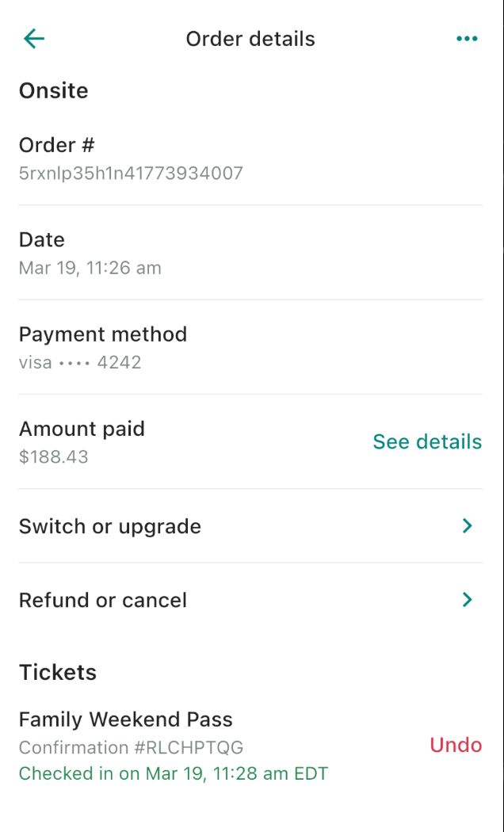Undo the Family Weekend Pass check-in
The image size is (504, 832).
[456, 745]
